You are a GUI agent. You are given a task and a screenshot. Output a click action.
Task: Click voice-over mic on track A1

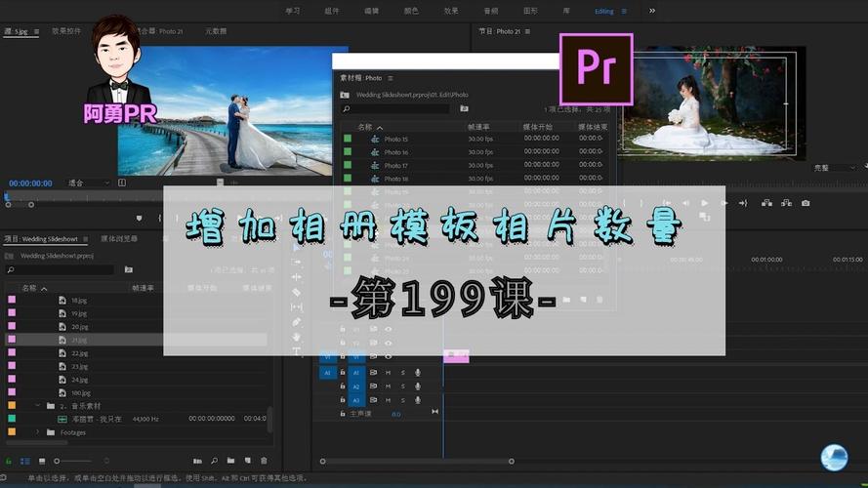[x=418, y=373]
